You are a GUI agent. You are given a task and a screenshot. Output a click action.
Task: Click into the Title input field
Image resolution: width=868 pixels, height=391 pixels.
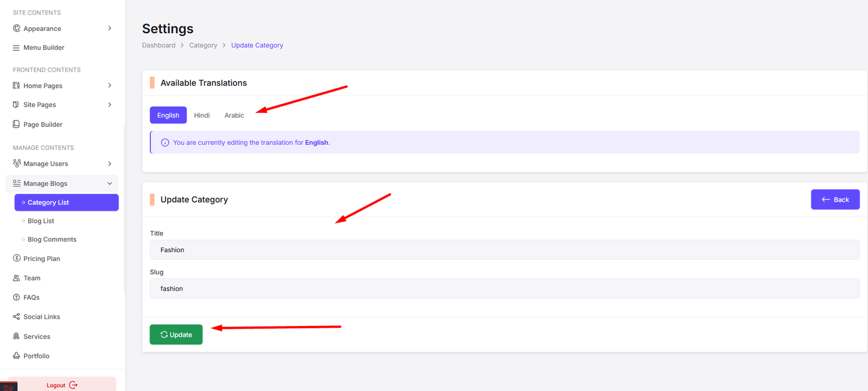coord(505,250)
